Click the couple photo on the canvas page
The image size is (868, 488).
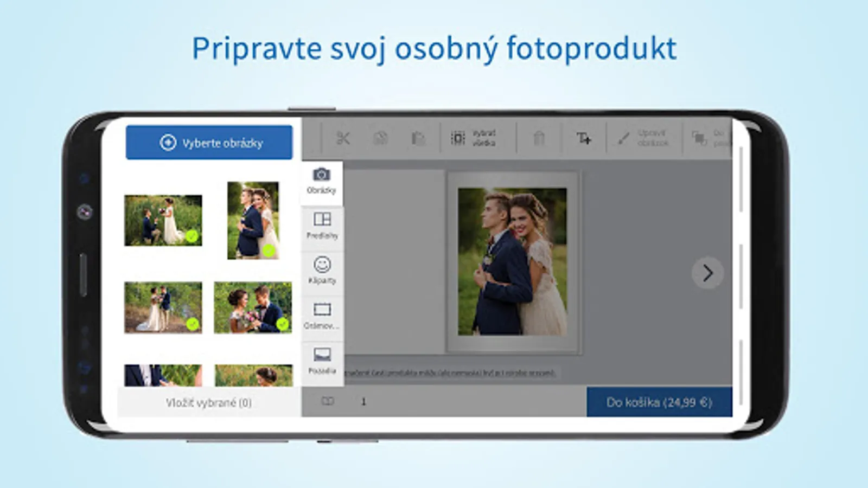tap(513, 261)
